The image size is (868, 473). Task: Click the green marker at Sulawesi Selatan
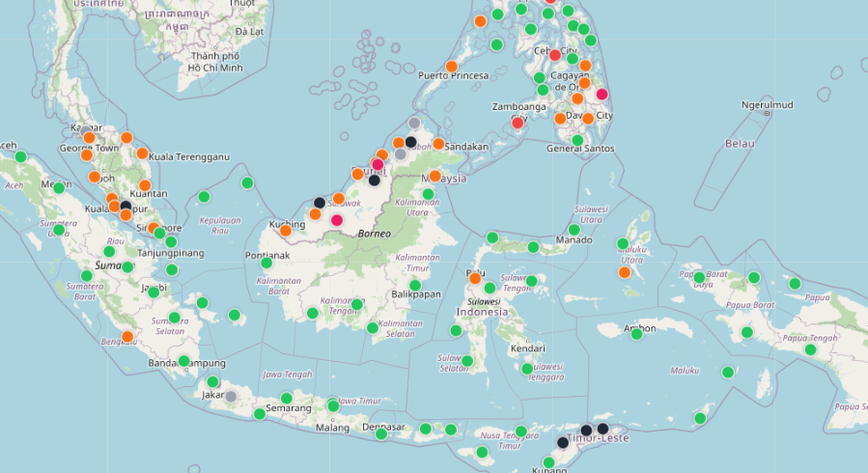point(467,361)
